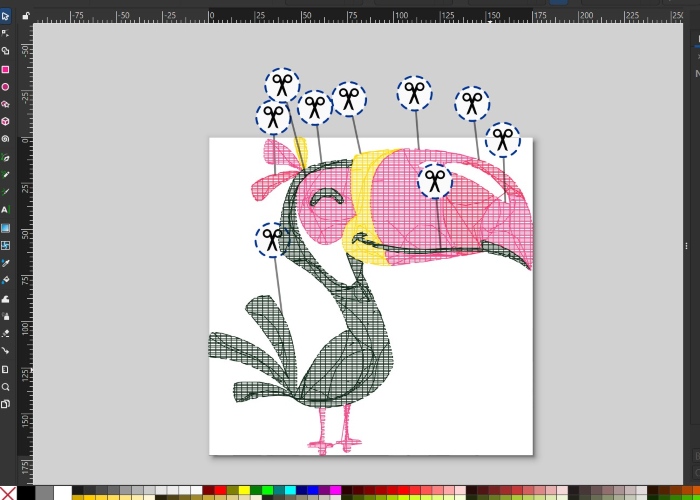
Task: Select the Text tool
Action: click(x=5, y=210)
